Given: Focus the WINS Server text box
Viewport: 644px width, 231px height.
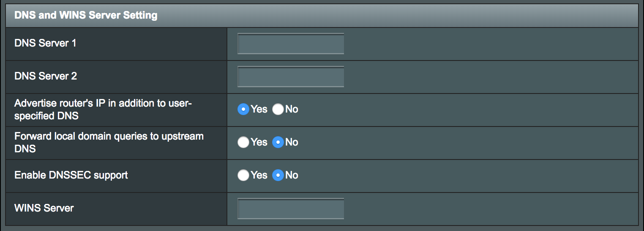Looking at the screenshot, I should tap(290, 209).
